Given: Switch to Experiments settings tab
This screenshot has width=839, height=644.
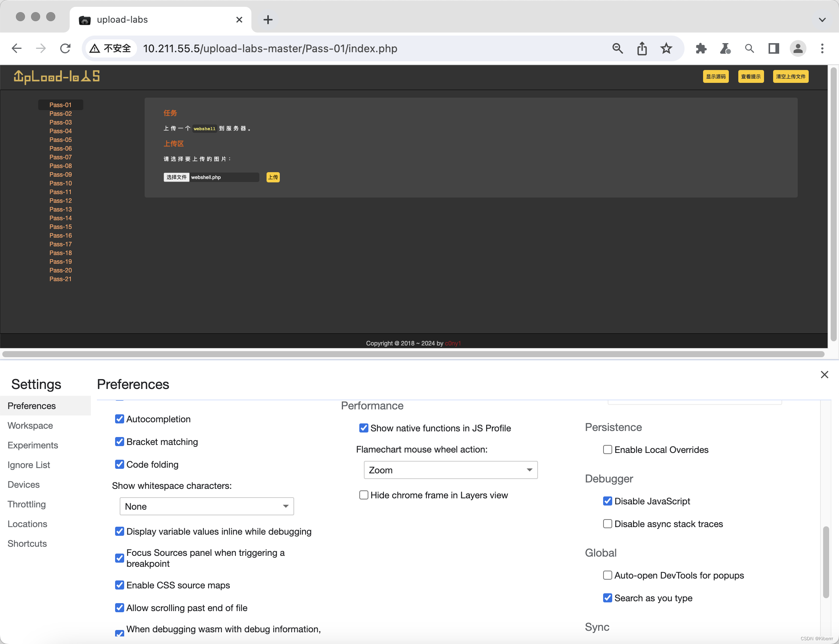Looking at the screenshot, I should tap(33, 445).
